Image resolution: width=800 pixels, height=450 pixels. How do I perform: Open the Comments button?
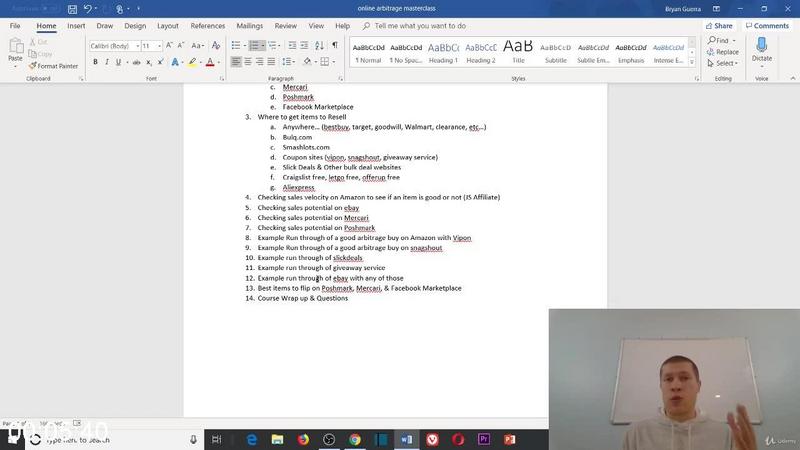(x=767, y=26)
